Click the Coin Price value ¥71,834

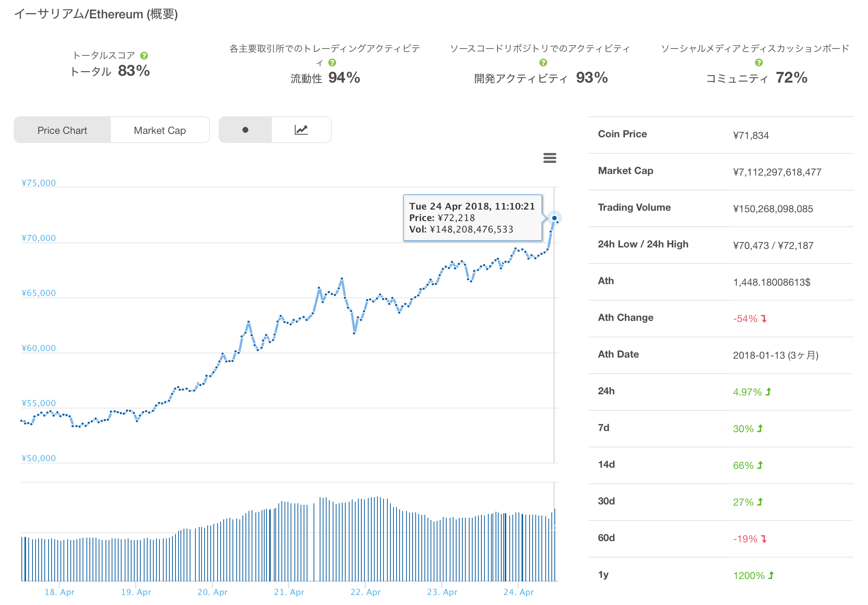click(751, 135)
